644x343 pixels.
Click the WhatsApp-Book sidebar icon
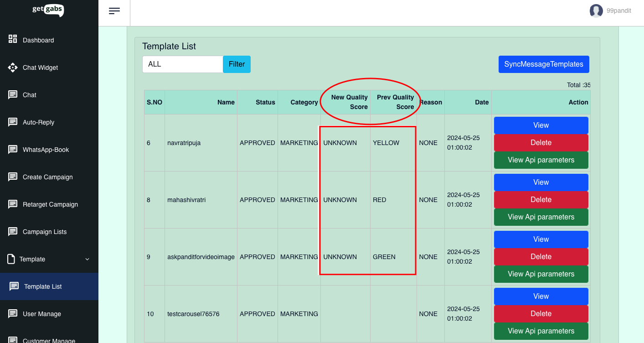click(x=13, y=150)
